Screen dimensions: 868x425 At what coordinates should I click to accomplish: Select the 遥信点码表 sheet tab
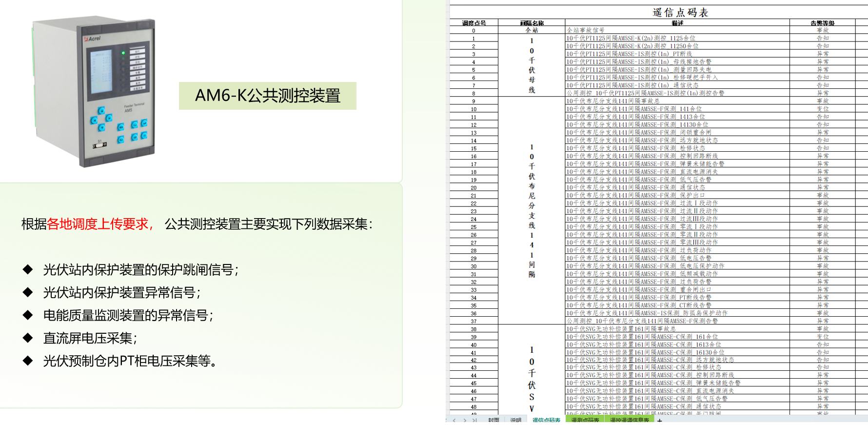[546, 420]
